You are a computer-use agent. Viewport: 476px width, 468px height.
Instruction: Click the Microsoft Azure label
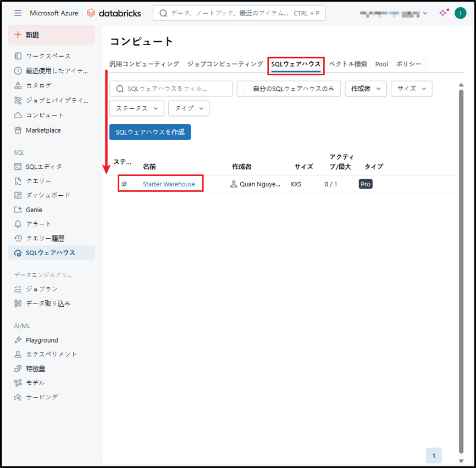(x=54, y=13)
